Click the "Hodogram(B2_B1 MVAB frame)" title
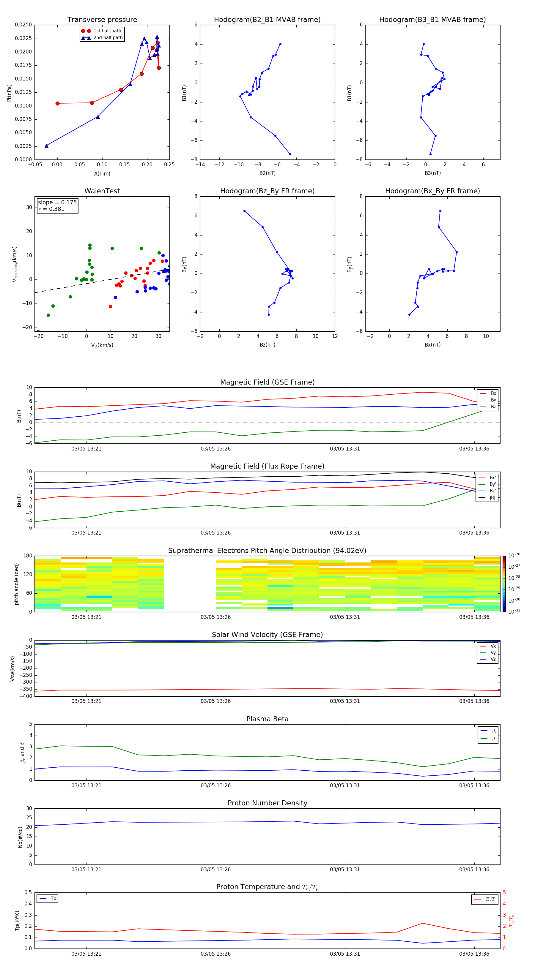The height and width of the screenshot is (980, 535). point(267,20)
